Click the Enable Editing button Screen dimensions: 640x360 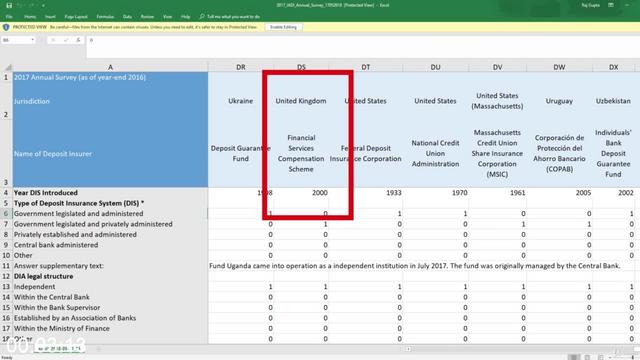pos(283,27)
